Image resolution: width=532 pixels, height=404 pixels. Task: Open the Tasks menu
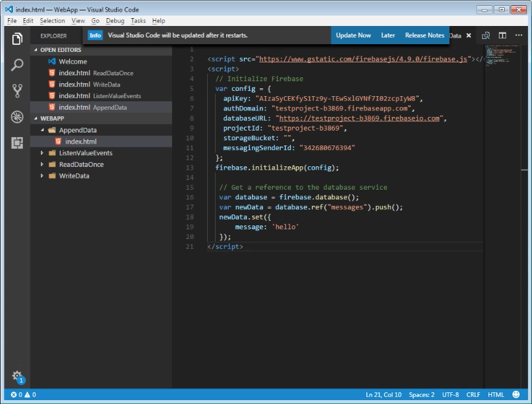click(x=138, y=21)
